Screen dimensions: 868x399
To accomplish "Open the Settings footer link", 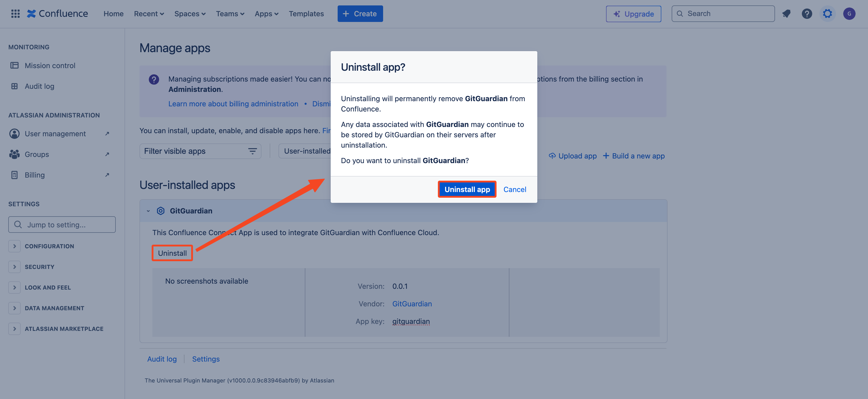I will tap(206, 359).
